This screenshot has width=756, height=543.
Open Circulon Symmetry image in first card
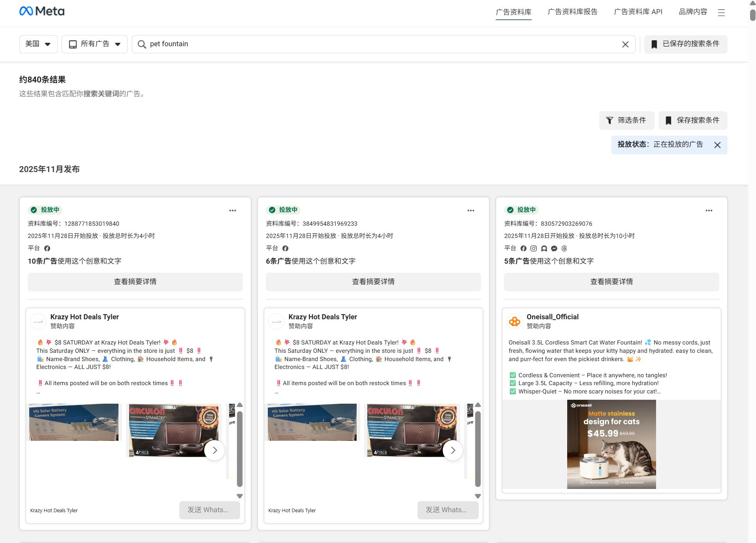[x=174, y=430]
